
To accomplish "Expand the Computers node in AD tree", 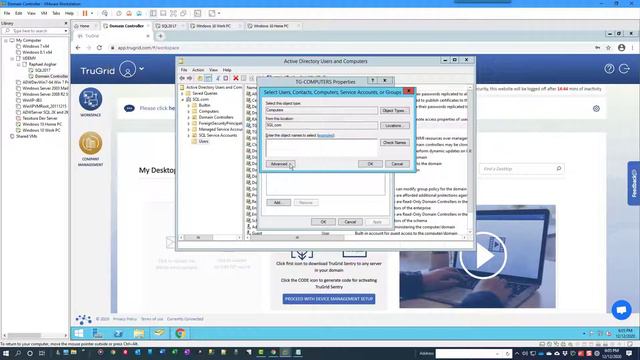I will click(x=189, y=111).
